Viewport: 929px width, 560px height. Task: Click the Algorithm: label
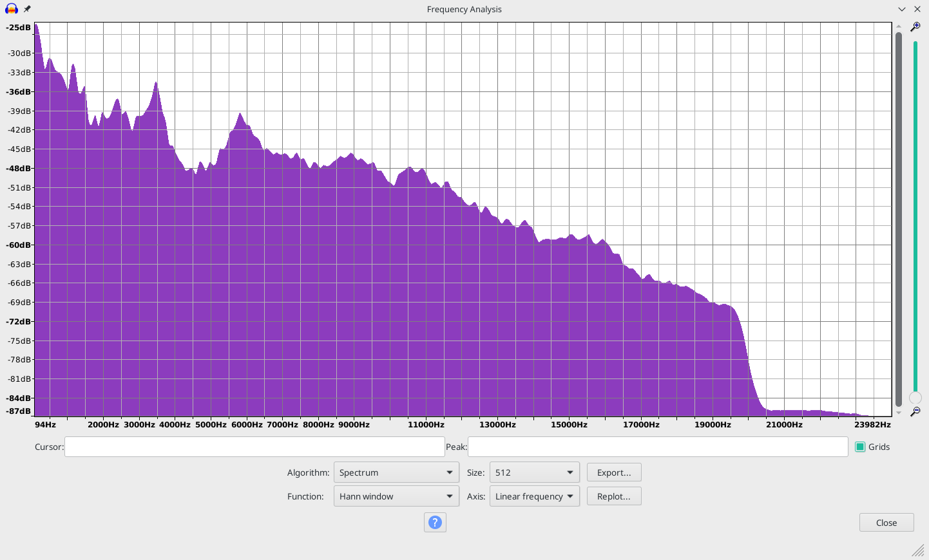308,472
